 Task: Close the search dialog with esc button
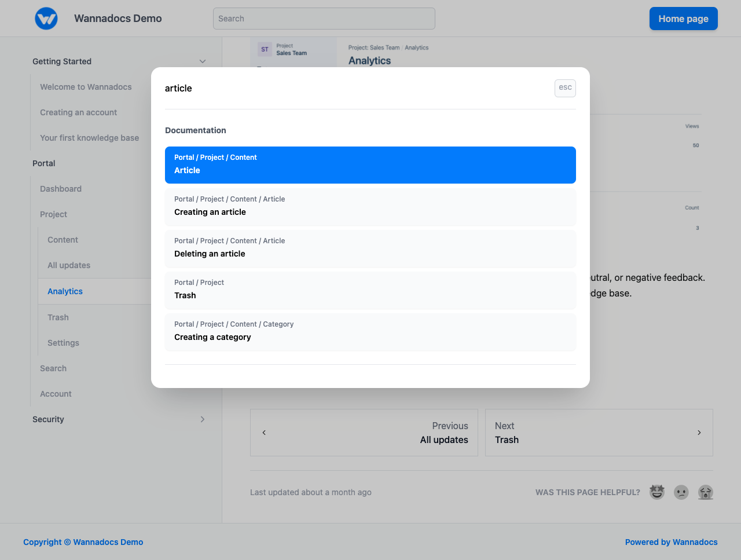(565, 88)
